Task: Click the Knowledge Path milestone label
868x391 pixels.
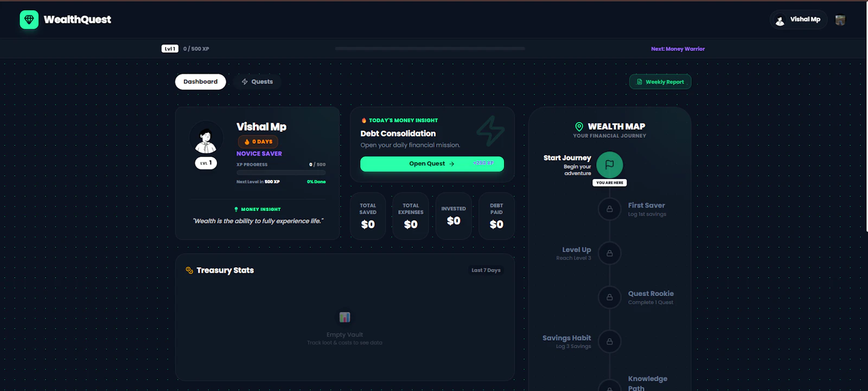Action: coord(648,383)
